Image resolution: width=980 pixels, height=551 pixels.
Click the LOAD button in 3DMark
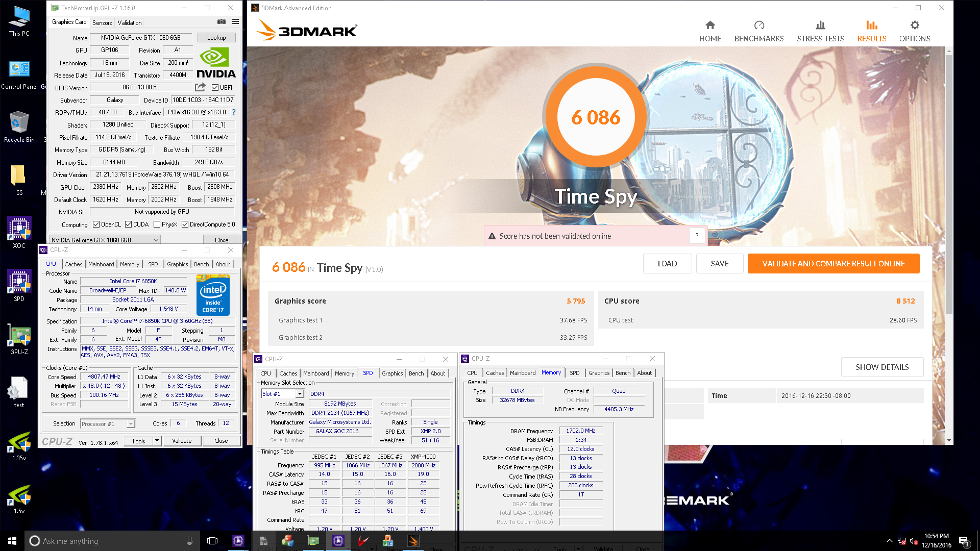point(667,264)
